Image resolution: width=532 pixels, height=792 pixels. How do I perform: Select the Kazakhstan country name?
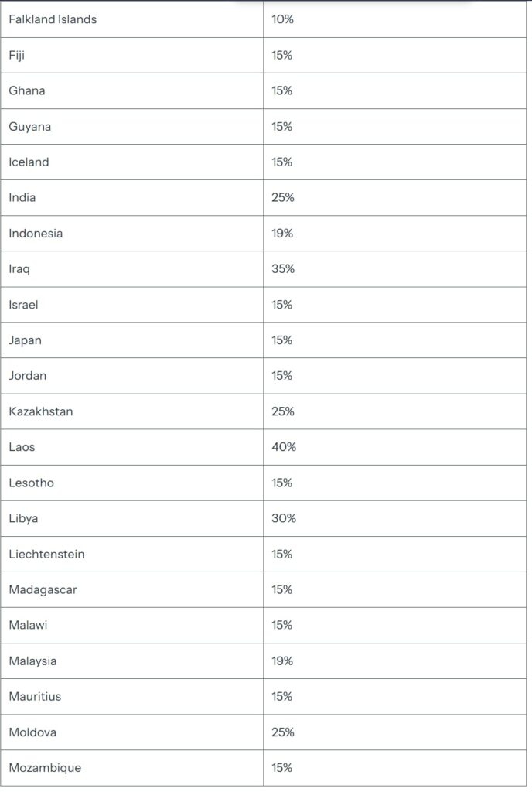click(x=41, y=411)
